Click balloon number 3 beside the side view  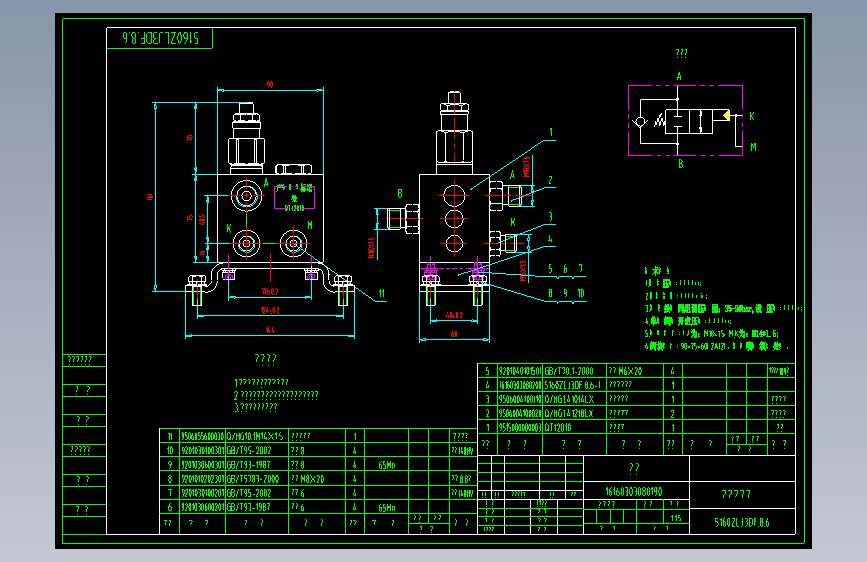(x=550, y=217)
